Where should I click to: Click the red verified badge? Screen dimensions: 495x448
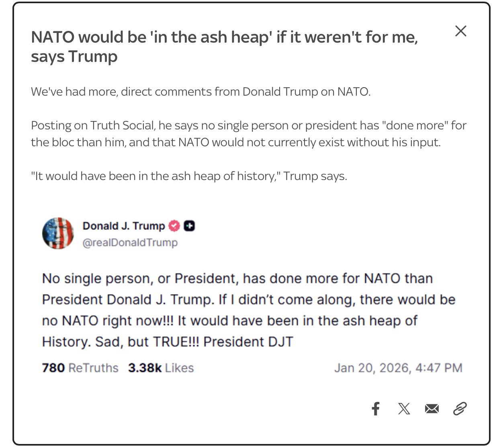tap(174, 226)
